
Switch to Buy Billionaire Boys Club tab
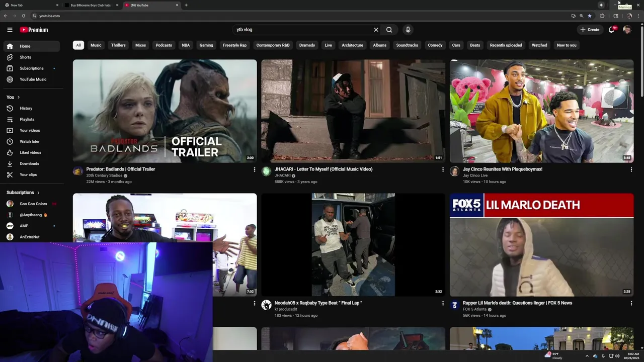pyautogui.click(x=91, y=5)
